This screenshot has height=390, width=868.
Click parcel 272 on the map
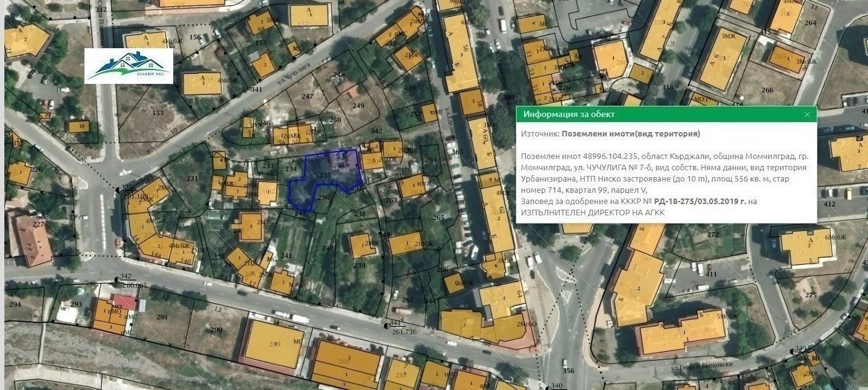[x=712, y=235]
